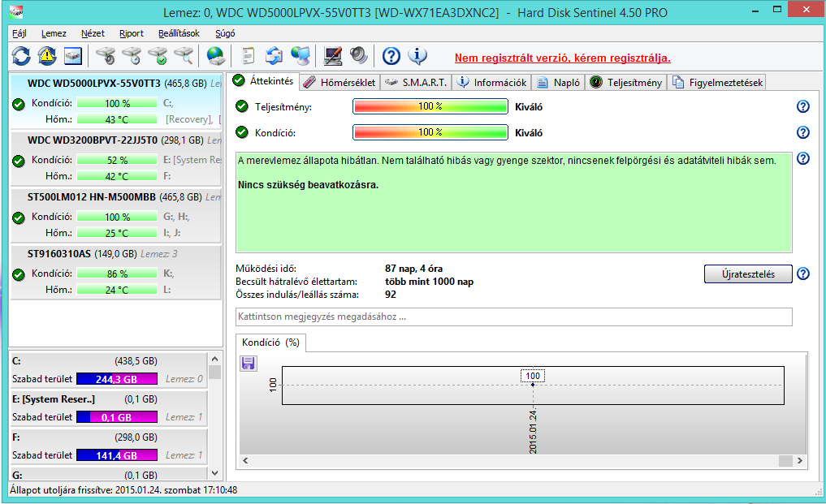Click the 52 % condition bar of WD3200BPVT

pos(117,160)
